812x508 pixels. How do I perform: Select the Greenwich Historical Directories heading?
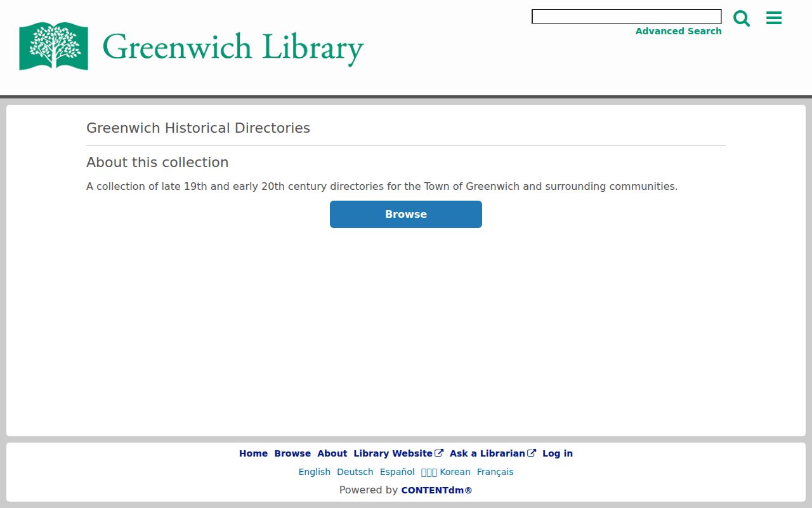click(x=198, y=128)
